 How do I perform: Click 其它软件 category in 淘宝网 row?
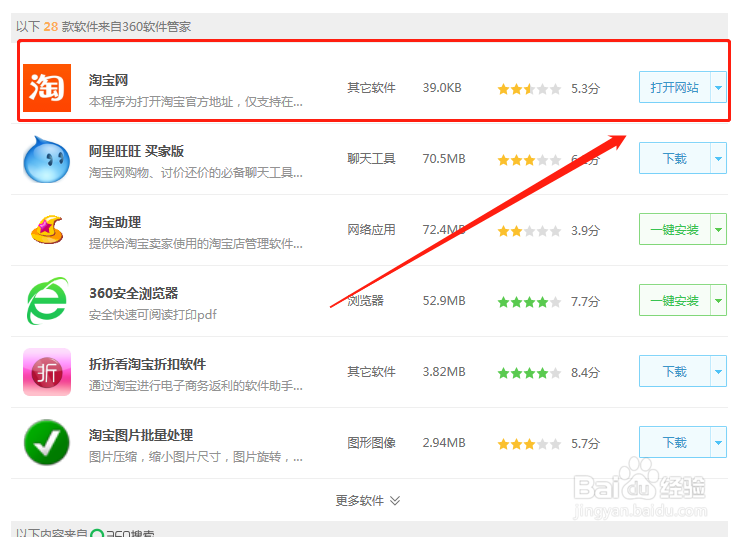coord(372,88)
